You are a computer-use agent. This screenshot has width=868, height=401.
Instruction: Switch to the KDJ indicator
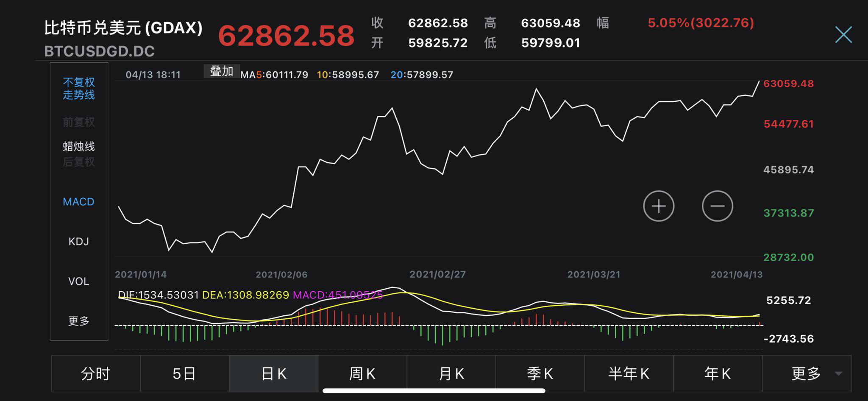pos(78,241)
